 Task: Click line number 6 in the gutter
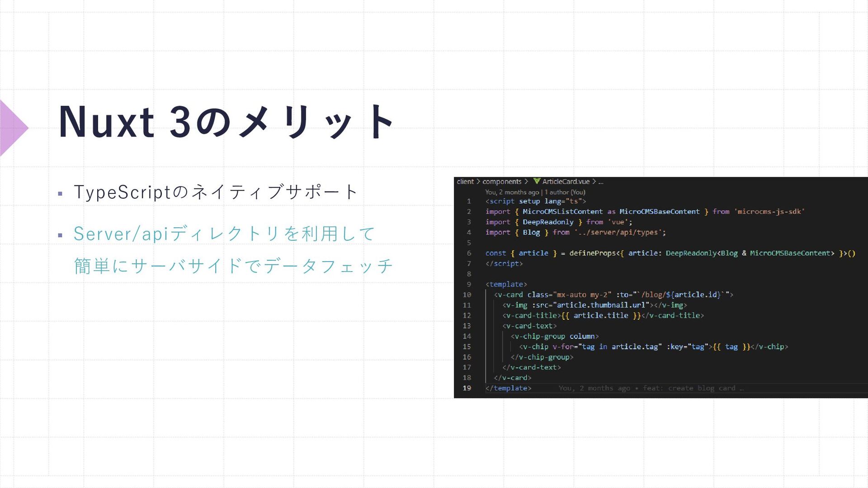pos(469,253)
